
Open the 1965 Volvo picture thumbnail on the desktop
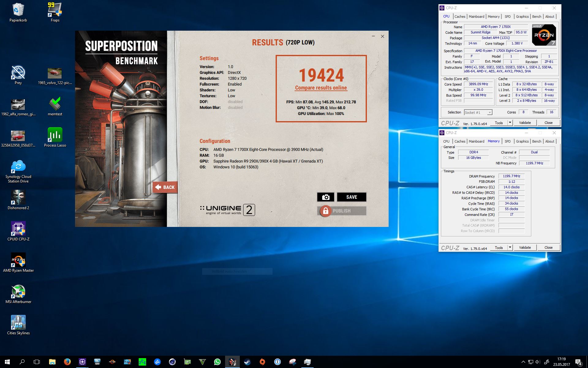pyautogui.click(x=55, y=74)
